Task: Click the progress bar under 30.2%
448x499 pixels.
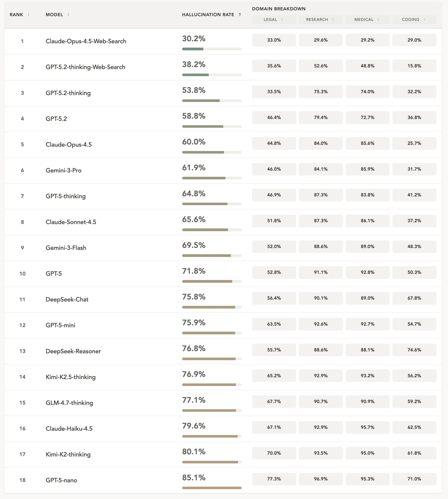Action: [212, 49]
